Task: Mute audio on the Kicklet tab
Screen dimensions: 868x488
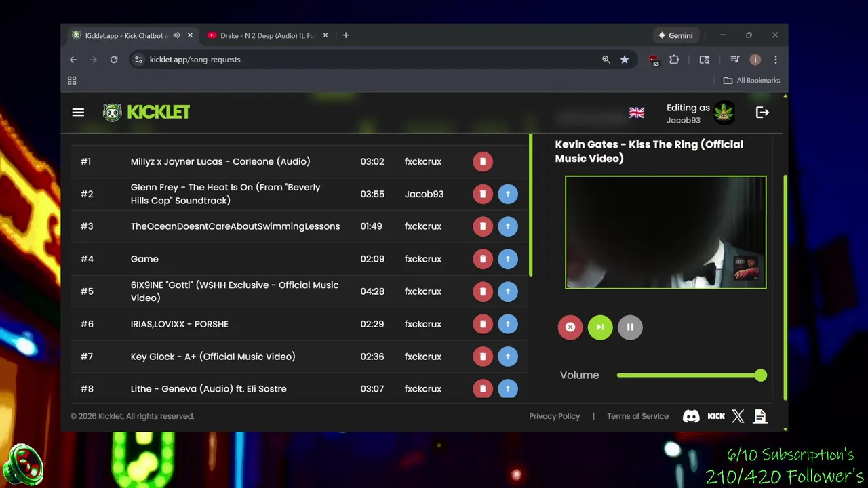Action: coord(176,35)
